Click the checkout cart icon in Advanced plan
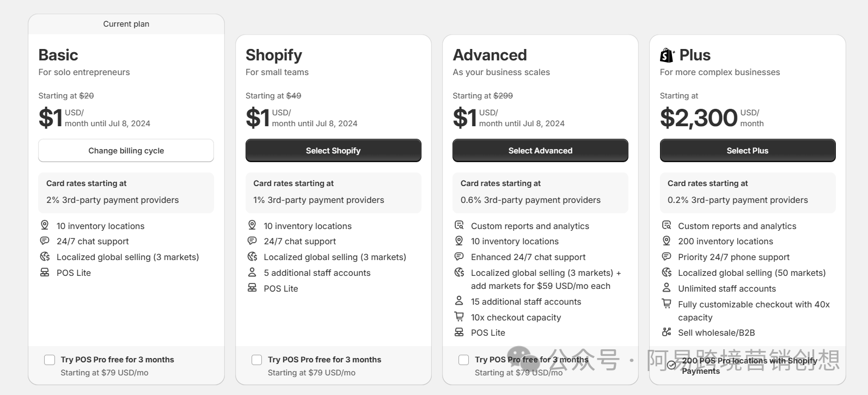Viewport: 868px width, 395px height. (x=459, y=317)
